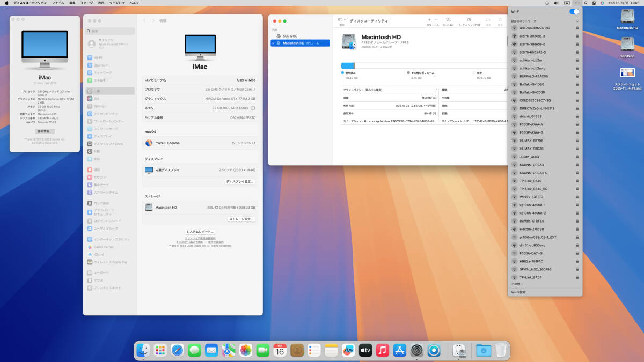Open the ウインドウ menu in menu bar

point(117,3)
